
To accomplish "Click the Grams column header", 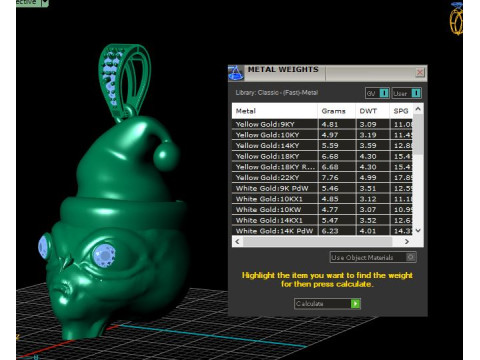I will (337, 111).
